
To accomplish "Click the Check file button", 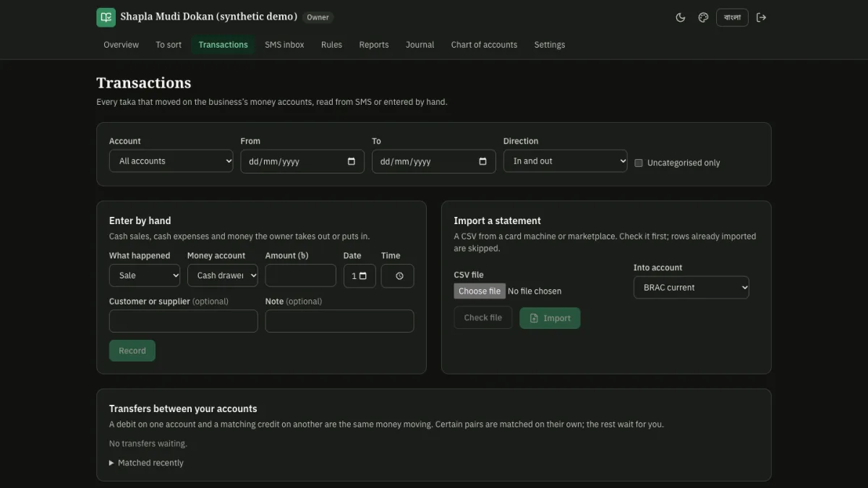I will point(483,318).
